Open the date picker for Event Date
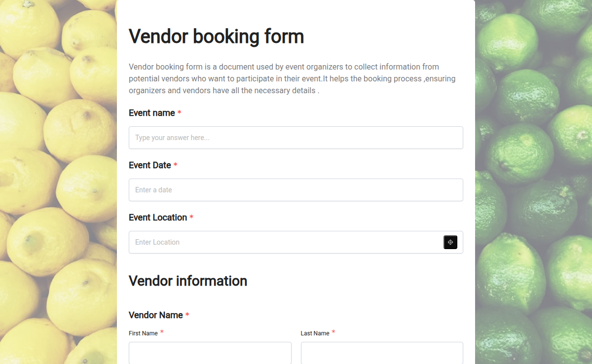Viewport: 592px width, 364px height. [296, 190]
